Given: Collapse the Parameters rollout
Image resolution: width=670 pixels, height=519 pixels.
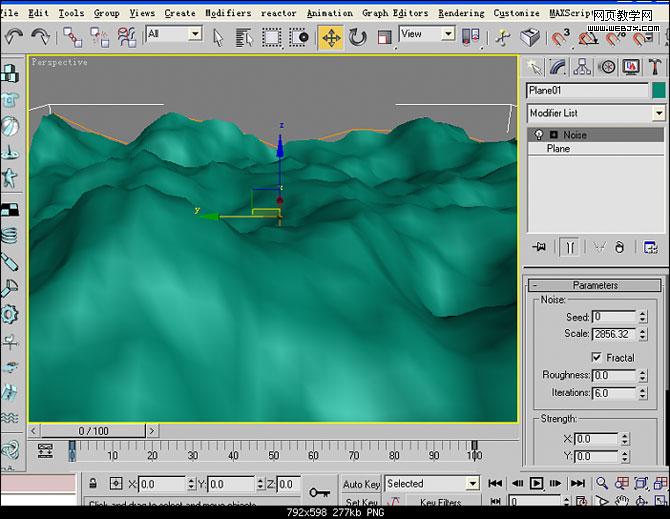Looking at the screenshot, I should pyautogui.click(x=595, y=285).
